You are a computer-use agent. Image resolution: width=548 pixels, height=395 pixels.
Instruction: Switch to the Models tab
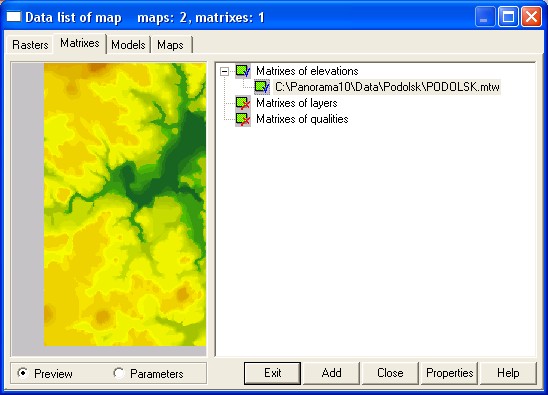128,45
